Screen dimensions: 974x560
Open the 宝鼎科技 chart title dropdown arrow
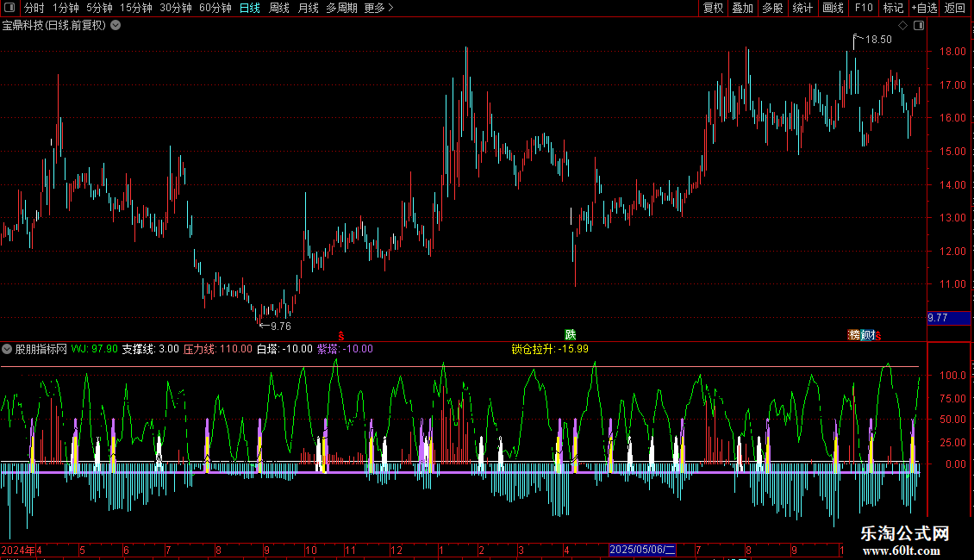(x=116, y=25)
